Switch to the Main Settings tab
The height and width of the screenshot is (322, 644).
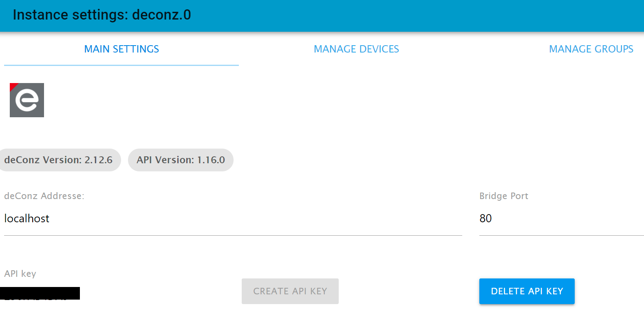(121, 49)
